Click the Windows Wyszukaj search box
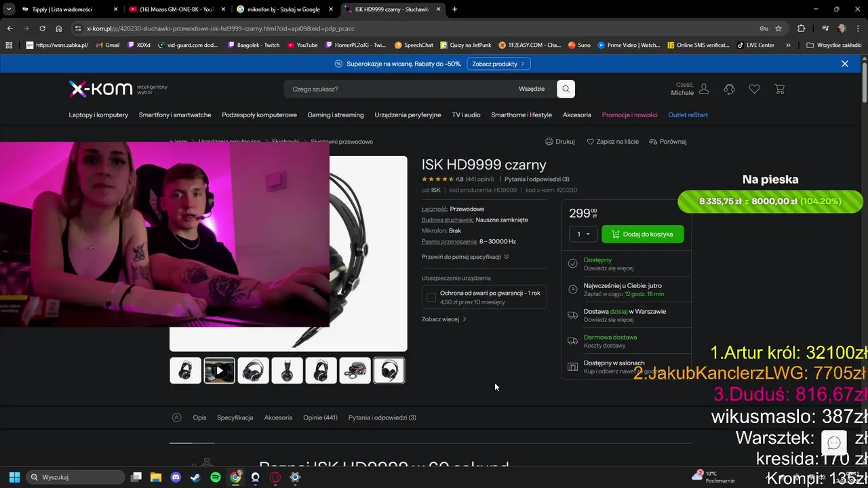This screenshot has height=488, width=868. 75,477
